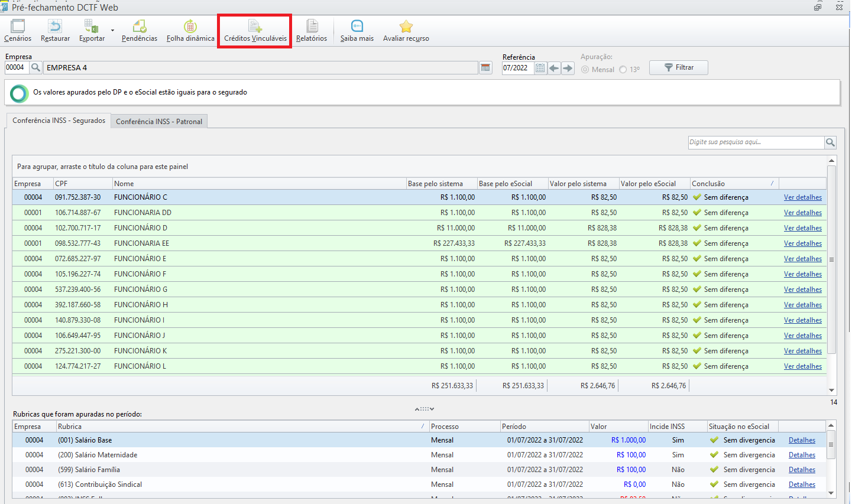Click the company code field 00004
Image resolution: width=852 pixels, height=504 pixels.
coord(17,67)
